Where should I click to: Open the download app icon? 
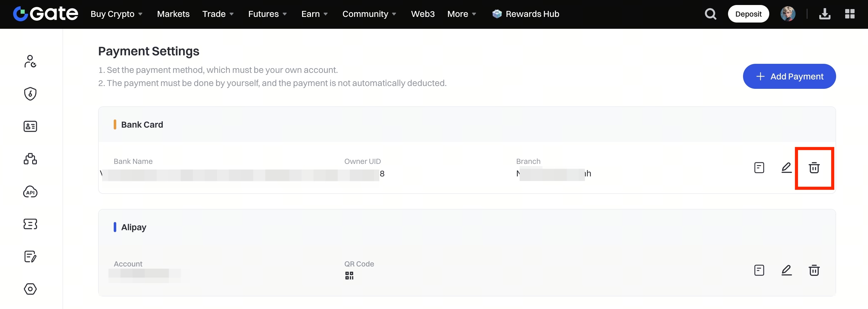(825, 14)
